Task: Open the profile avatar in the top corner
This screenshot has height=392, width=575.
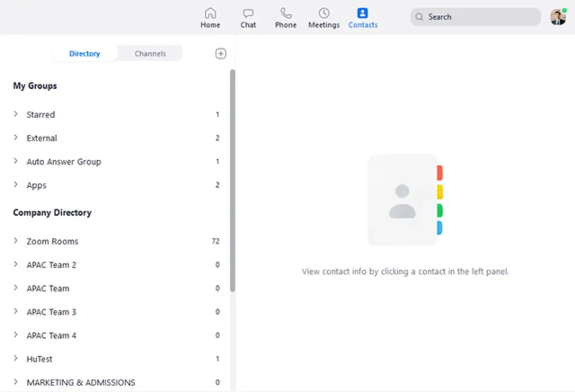Action: click(x=558, y=16)
